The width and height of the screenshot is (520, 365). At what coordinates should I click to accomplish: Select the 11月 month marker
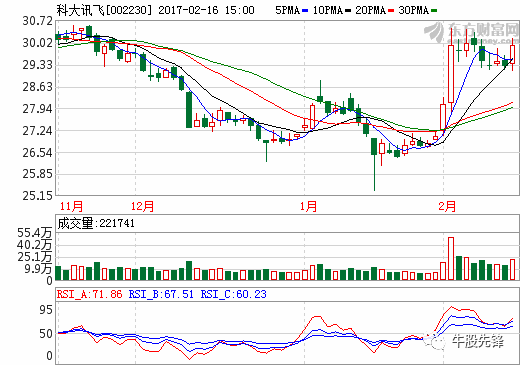[x=71, y=206]
